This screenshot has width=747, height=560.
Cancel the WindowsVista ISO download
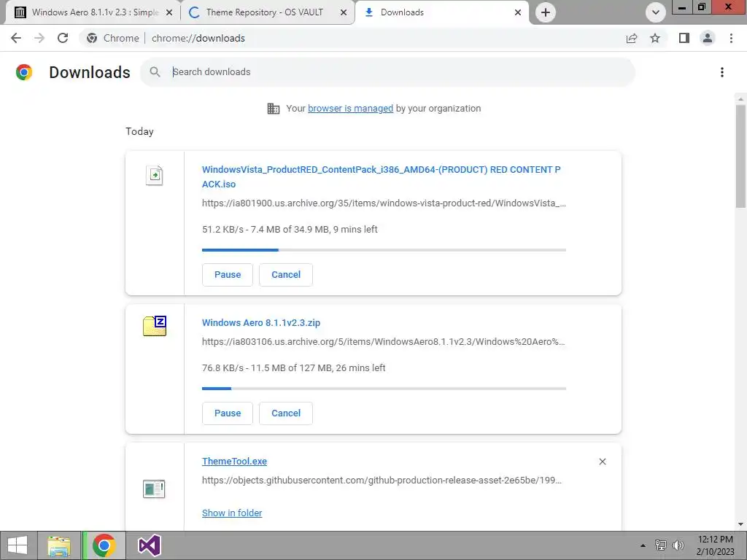click(x=286, y=275)
